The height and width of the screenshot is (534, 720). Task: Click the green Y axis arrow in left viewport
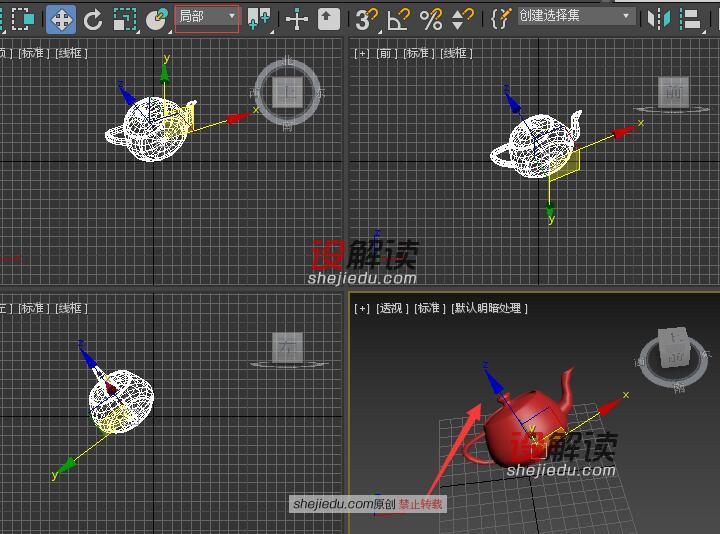tap(69, 465)
